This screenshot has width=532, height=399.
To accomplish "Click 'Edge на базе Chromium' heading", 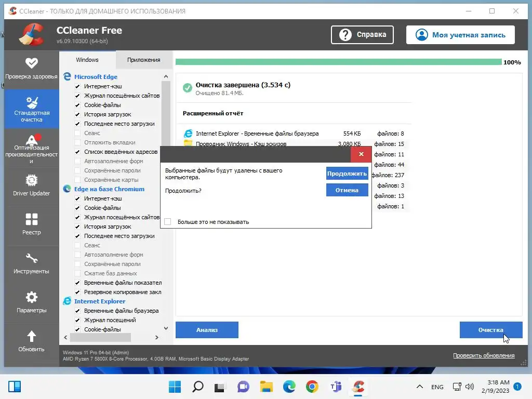I will coord(109,189).
